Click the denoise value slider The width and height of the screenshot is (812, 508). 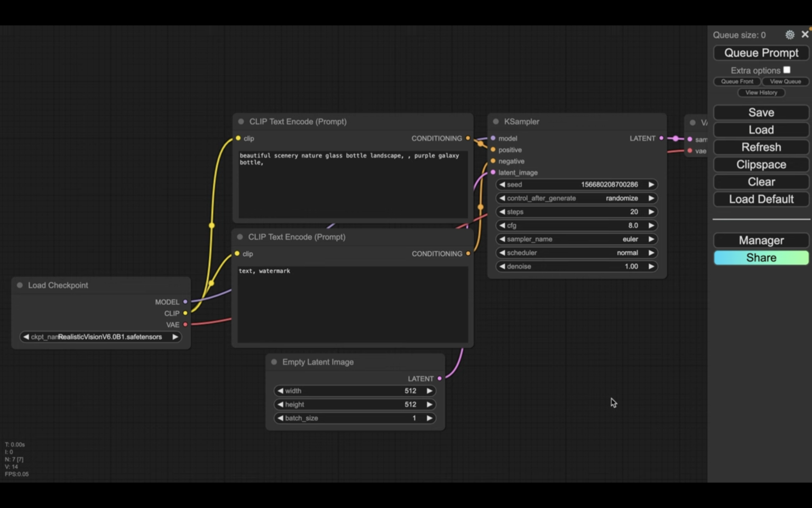(576, 267)
